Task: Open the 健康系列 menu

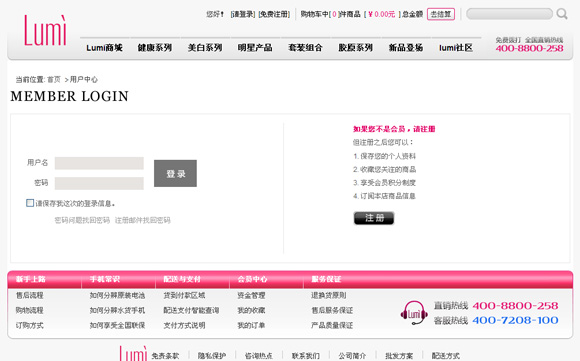Action: (155, 48)
